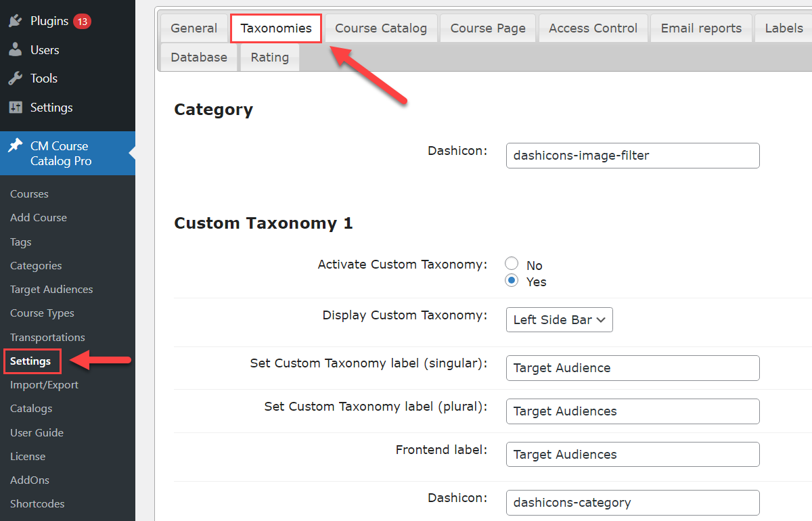Click the WordPress Settings sliders icon
Screen dimensions: 812x521
click(x=15, y=108)
